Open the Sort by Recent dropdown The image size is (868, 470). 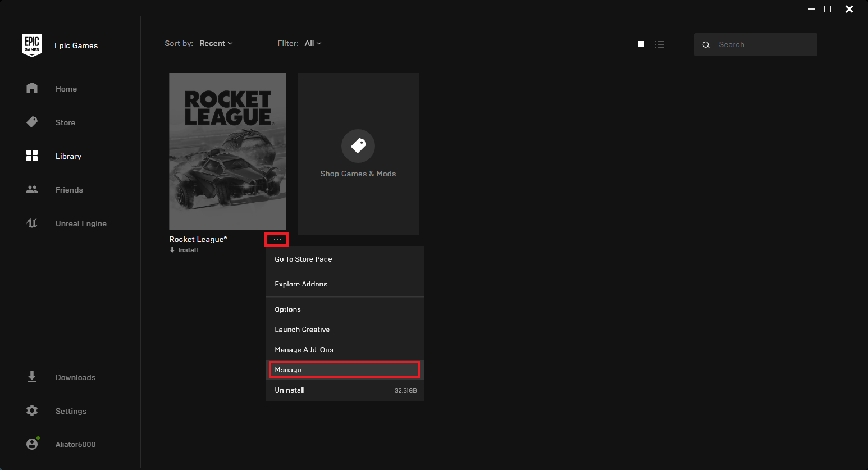click(216, 43)
